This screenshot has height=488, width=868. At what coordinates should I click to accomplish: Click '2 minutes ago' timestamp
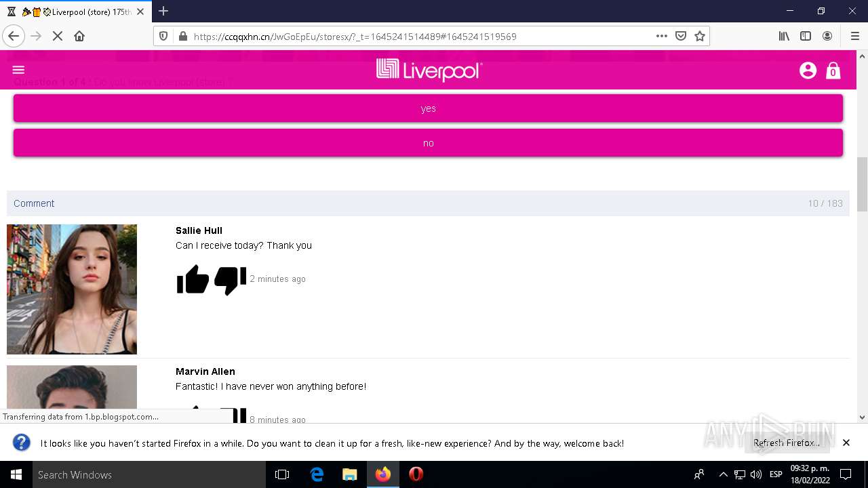pyautogui.click(x=278, y=279)
